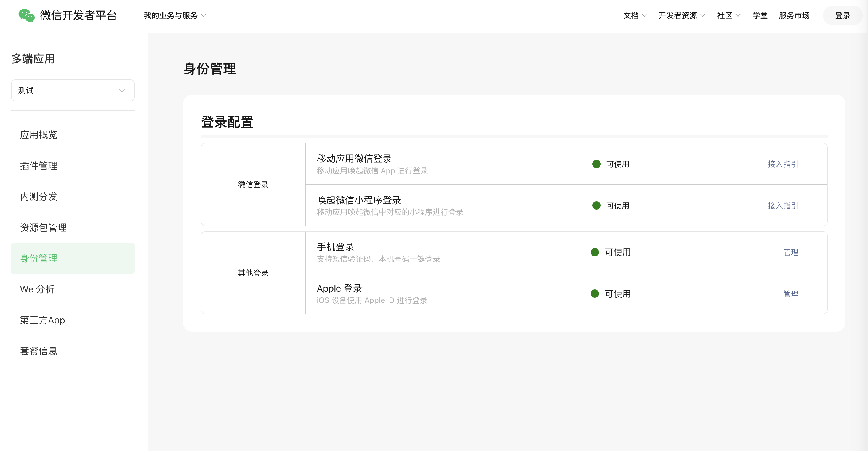Click green status dot for 移动应用微信登录
This screenshot has width=868, height=451.
tap(597, 164)
